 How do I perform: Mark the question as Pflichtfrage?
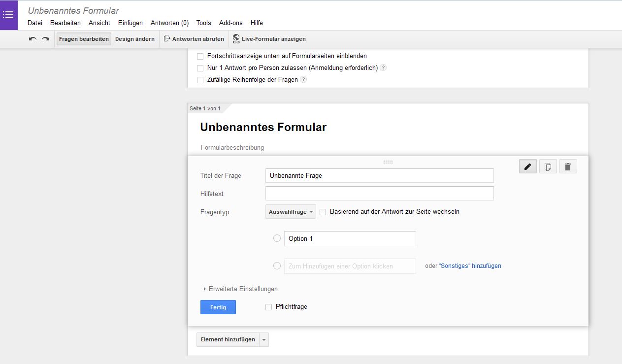click(268, 307)
